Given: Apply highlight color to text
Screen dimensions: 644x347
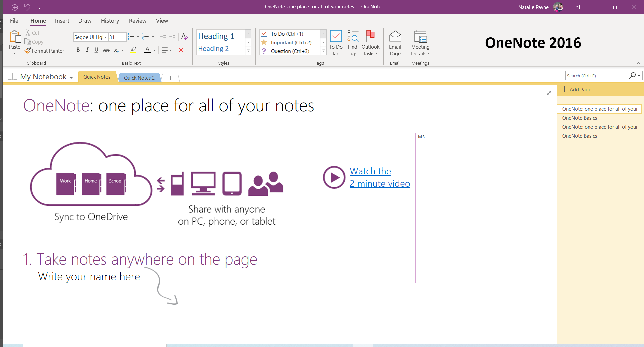Looking at the screenshot, I should tap(133, 50).
